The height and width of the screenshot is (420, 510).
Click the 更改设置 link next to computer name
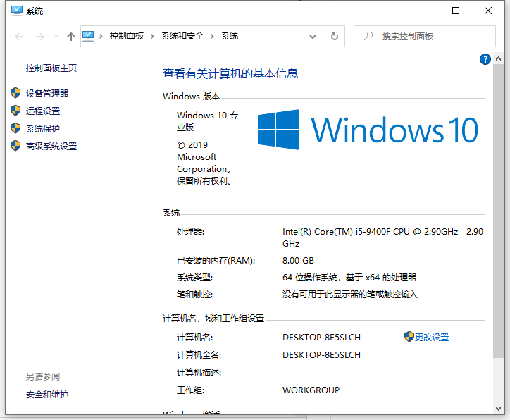pos(431,337)
